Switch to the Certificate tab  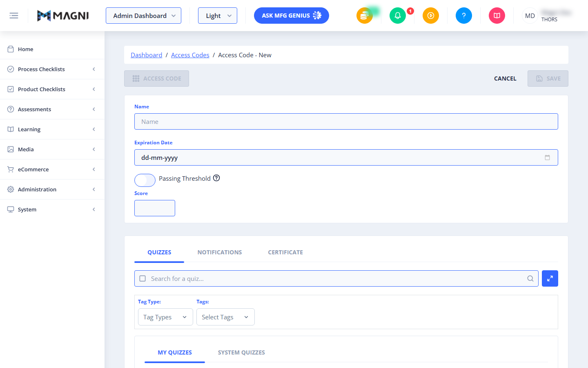pos(285,252)
